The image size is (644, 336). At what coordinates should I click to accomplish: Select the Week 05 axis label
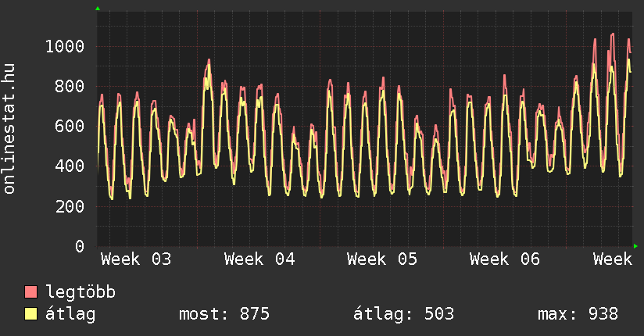point(382,259)
